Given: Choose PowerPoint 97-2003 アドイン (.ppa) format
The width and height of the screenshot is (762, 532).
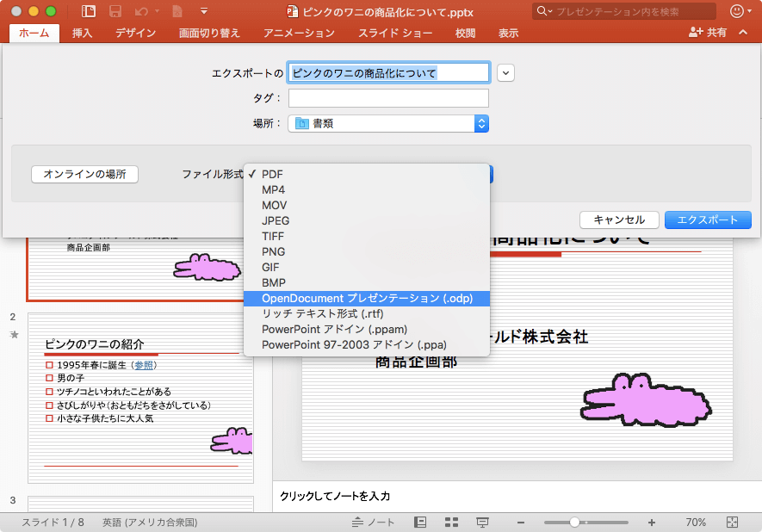Looking at the screenshot, I should coord(367,345).
